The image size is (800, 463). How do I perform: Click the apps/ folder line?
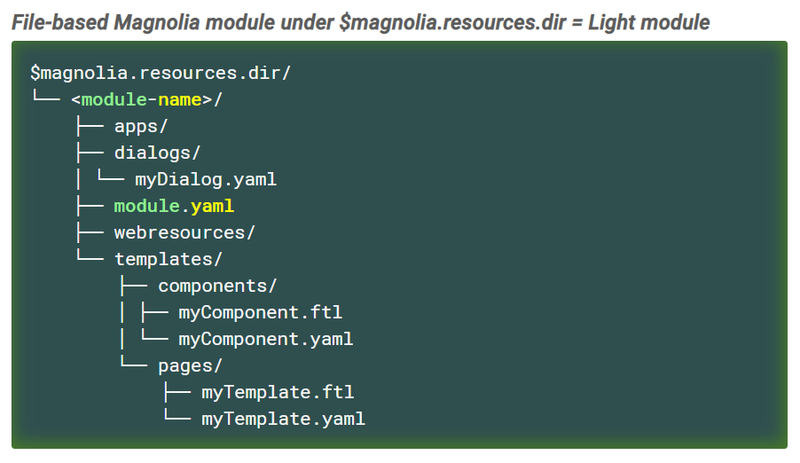point(141,127)
